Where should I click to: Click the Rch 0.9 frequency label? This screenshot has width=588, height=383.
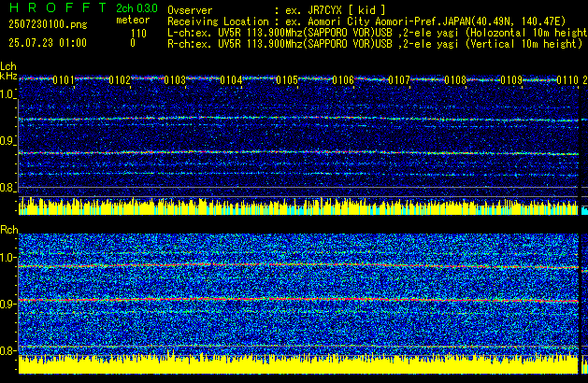coord(7,304)
